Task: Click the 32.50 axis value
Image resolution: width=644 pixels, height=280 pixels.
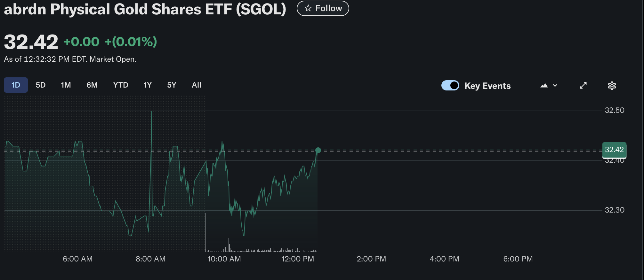Action: click(615, 110)
